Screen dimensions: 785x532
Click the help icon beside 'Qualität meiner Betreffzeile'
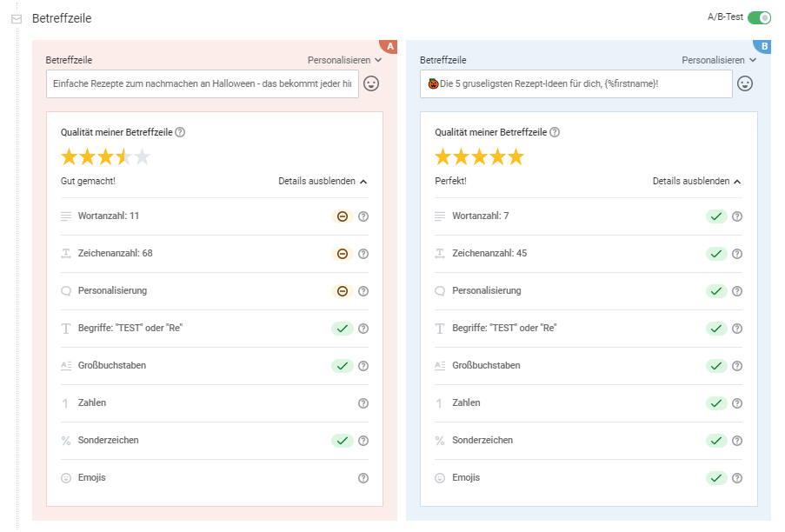pos(178,133)
